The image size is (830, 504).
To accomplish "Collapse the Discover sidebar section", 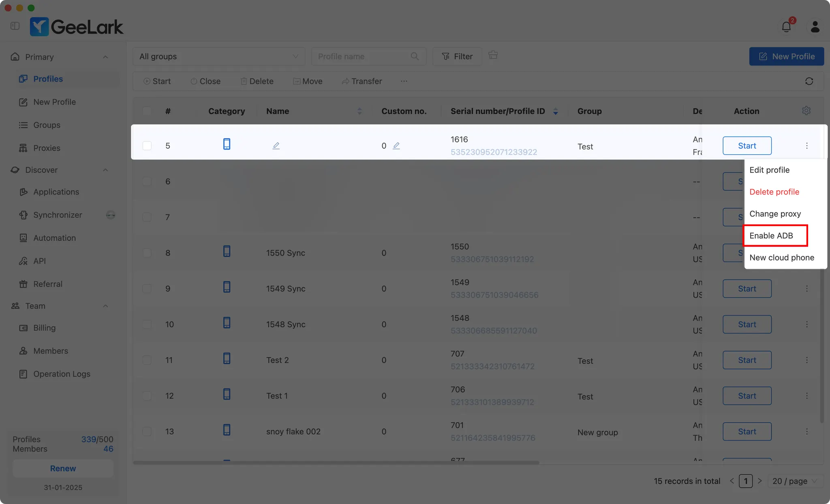I will click(105, 170).
